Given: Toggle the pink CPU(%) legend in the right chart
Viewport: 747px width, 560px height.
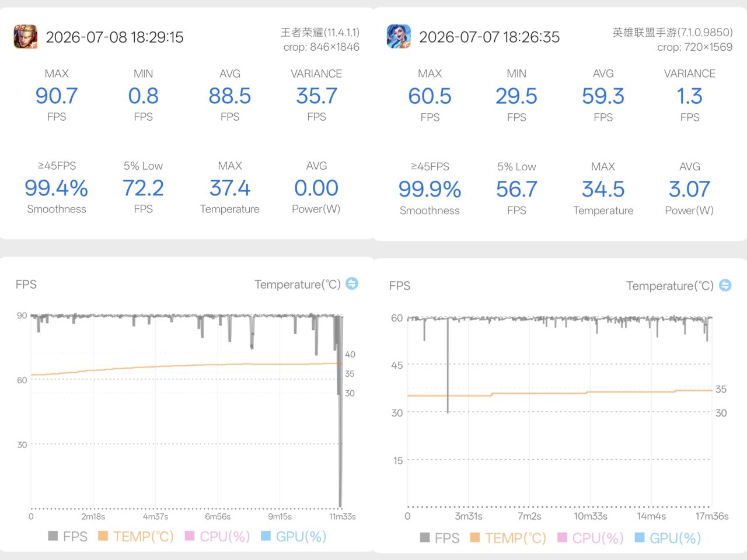Looking at the screenshot, I should 591,538.
